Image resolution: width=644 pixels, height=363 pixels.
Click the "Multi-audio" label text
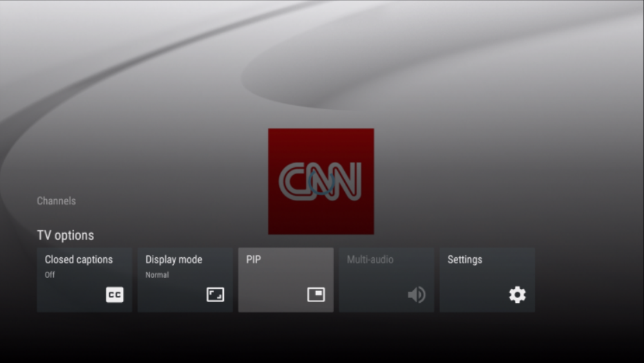tap(370, 260)
